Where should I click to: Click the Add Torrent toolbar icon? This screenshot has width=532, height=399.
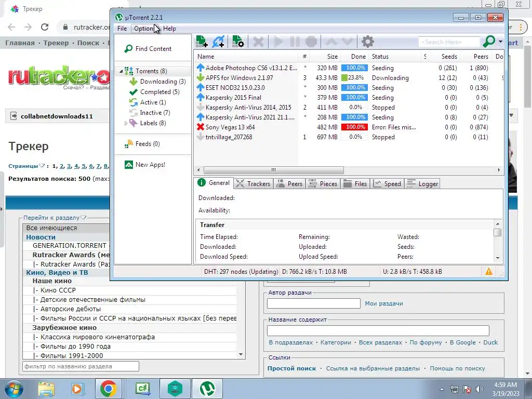coord(202,42)
